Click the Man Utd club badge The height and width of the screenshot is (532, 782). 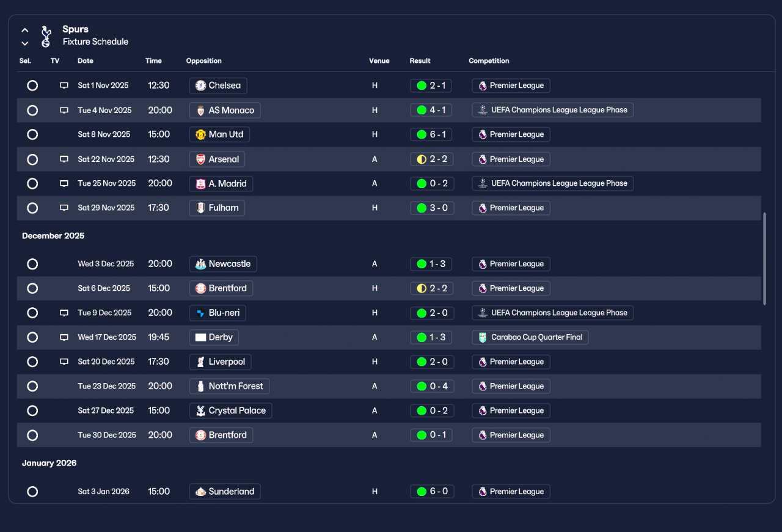[x=200, y=134]
